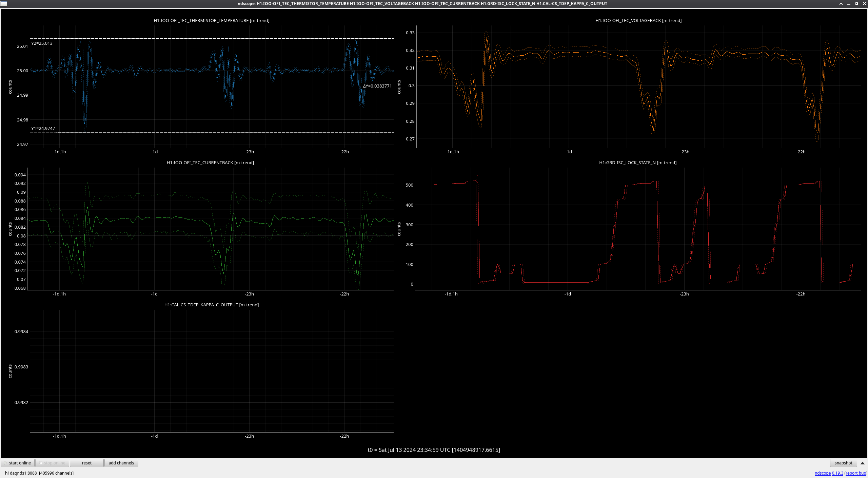
Task: Click the 500 label on the lock state axis
Action: [410, 185]
